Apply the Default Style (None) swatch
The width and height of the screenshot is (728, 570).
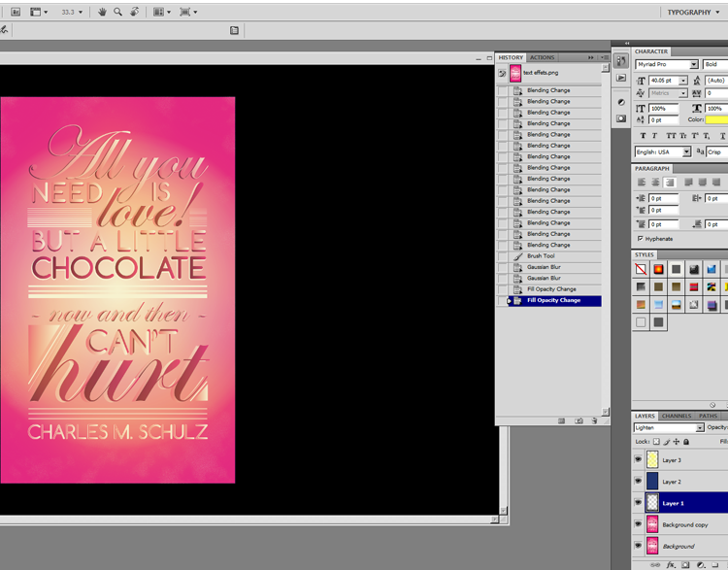click(x=641, y=269)
